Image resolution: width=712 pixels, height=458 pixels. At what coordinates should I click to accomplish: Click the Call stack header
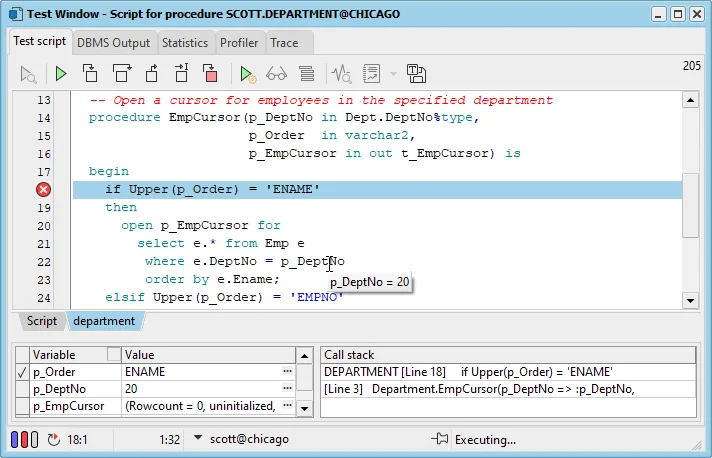508,355
